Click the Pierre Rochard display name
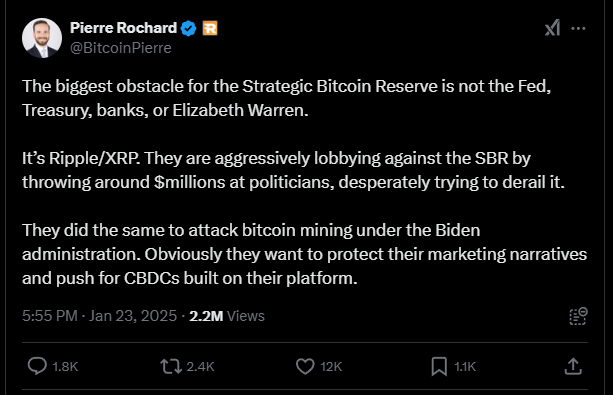613x395 pixels. (124, 28)
